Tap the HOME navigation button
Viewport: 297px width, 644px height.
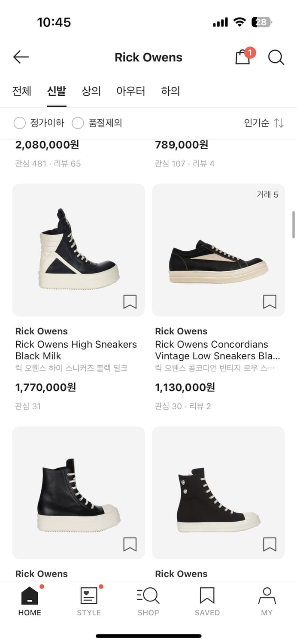point(30,601)
